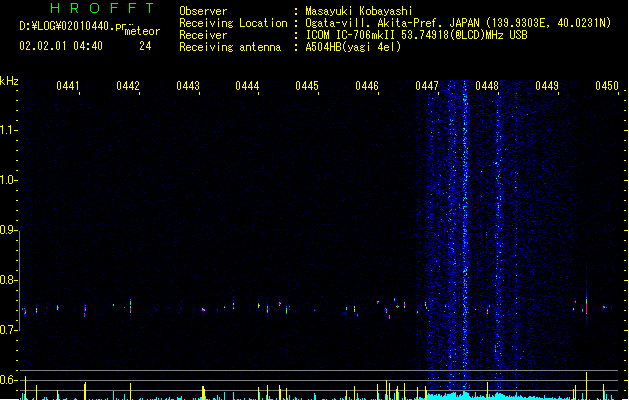629x400 pixels.
Task: Click the 'Receiving antenna' field label
Action: point(230,47)
